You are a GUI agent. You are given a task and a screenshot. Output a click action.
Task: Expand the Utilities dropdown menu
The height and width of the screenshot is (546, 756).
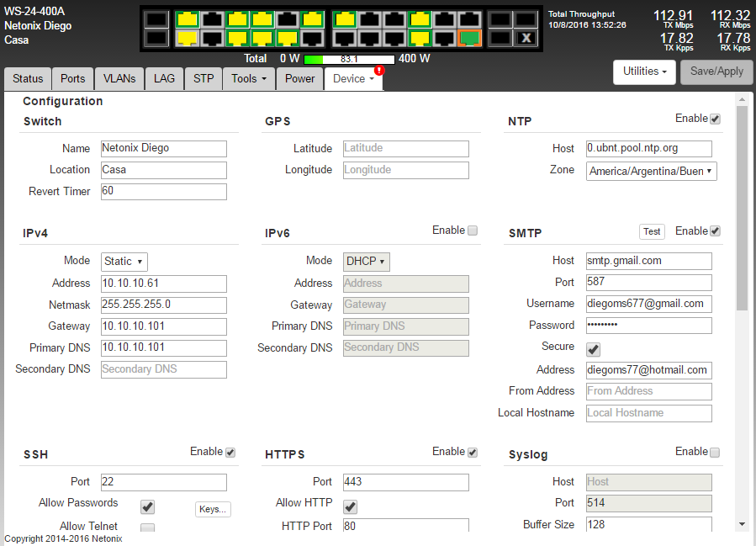(645, 72)
